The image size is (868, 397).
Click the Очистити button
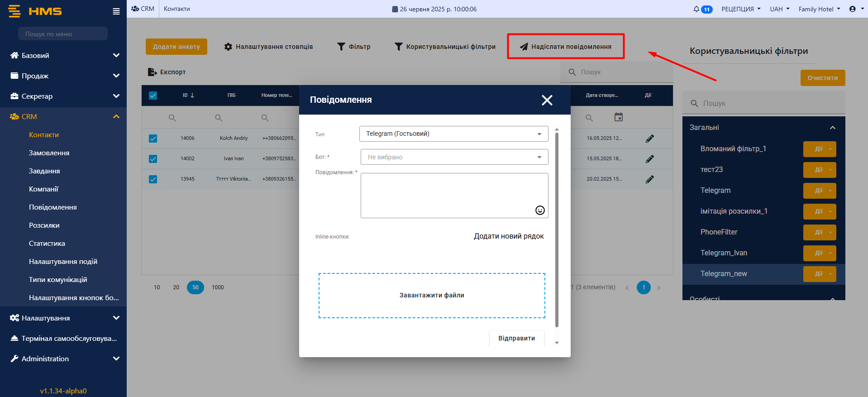coord(822,78)
